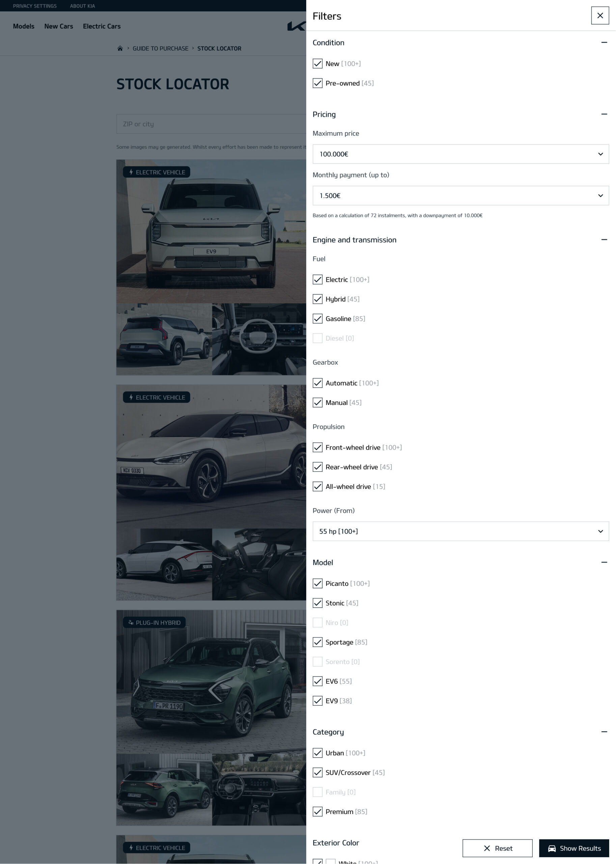The image size is (616, 864).
Task: Close the Filters panel with X
Action: [600, 16]
